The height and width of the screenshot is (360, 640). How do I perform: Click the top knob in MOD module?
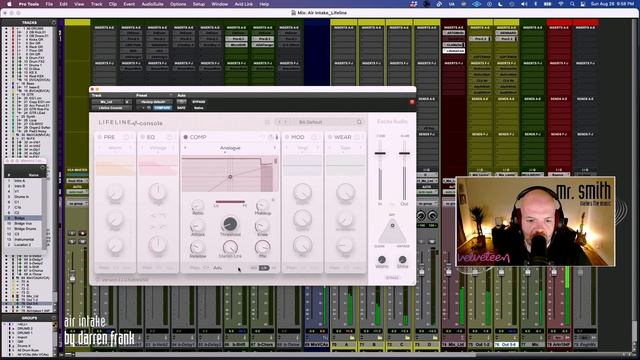click(x=302, y=193)
